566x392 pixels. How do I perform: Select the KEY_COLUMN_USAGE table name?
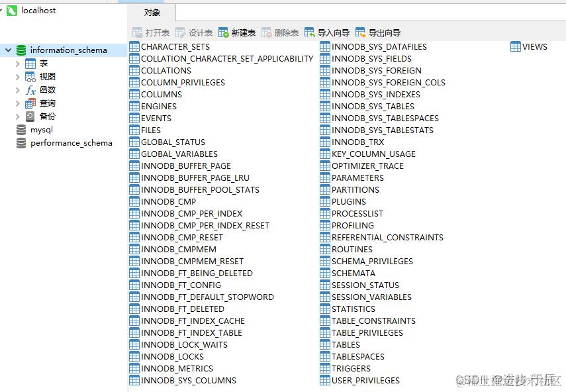pos(373,154)
